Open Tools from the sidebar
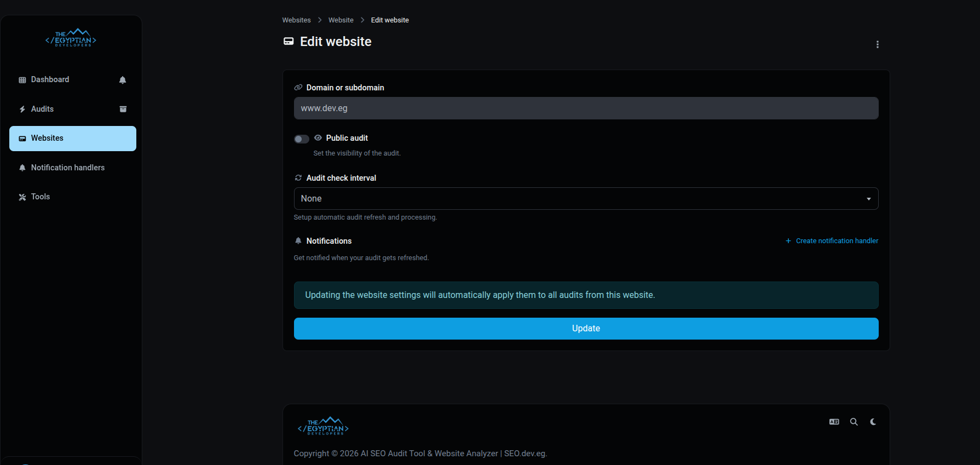 (40, 197)
